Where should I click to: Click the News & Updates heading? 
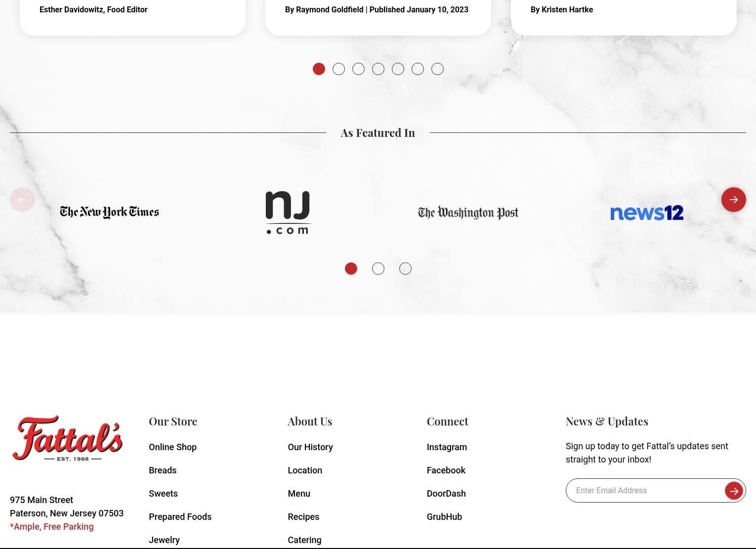[607, 421]
